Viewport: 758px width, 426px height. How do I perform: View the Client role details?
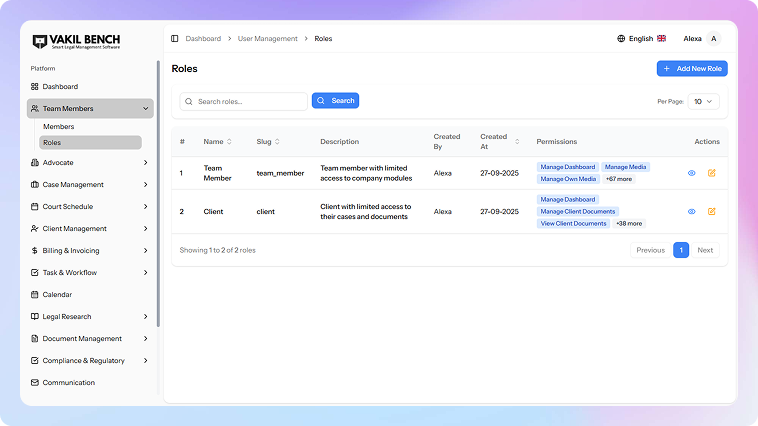point(691,212)
